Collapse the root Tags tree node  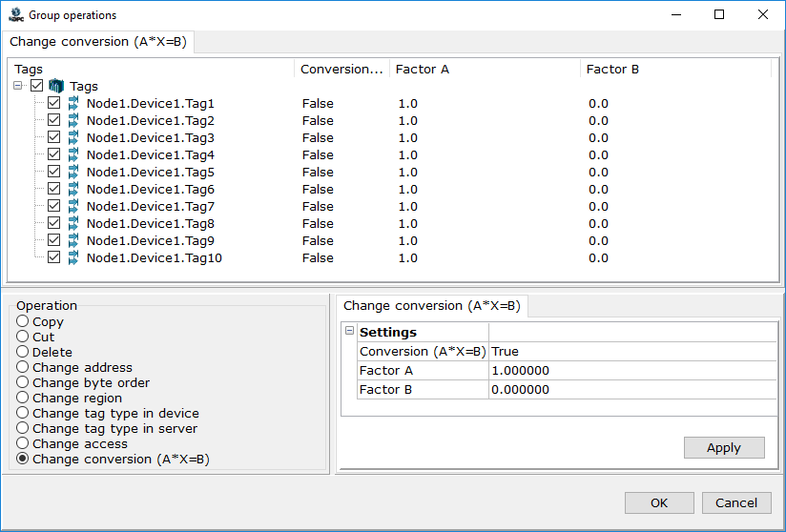18,86
